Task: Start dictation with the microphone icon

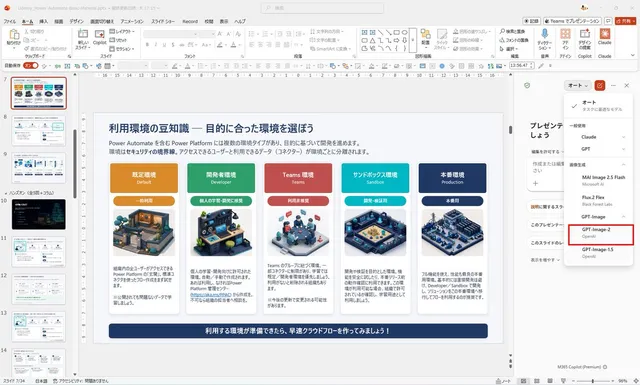Action: tap(544, 40)
